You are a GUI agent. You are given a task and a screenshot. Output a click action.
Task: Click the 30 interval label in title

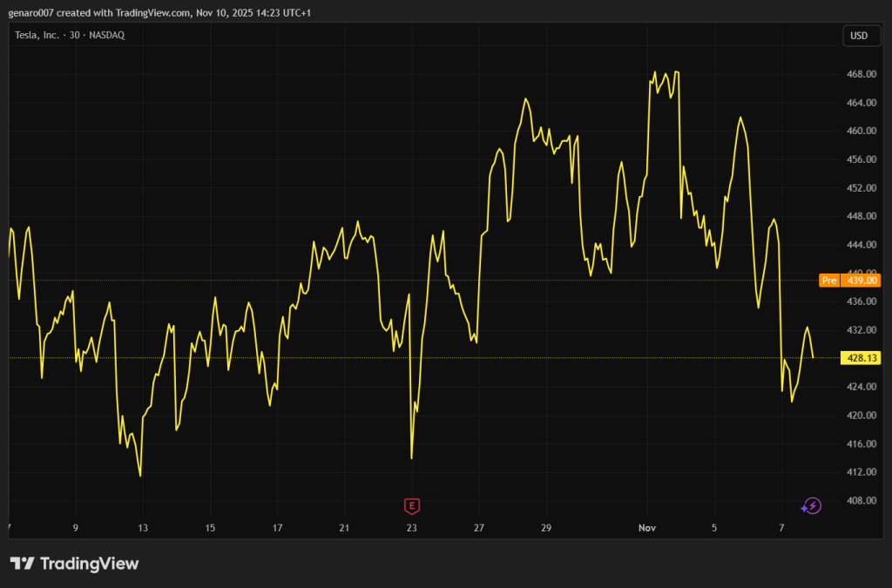pyautogui.click(x=79, y=35)
